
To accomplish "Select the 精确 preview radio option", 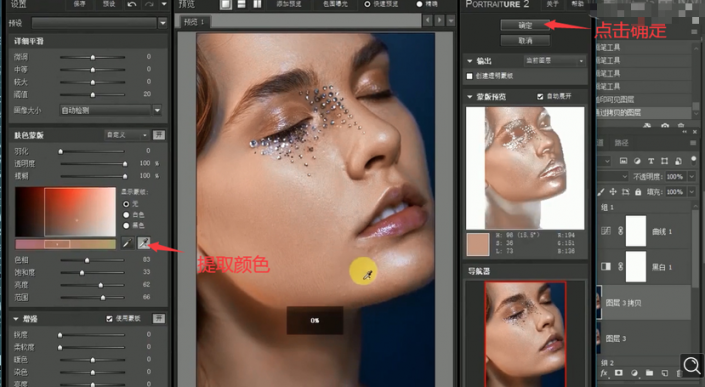I will [419, 4].
